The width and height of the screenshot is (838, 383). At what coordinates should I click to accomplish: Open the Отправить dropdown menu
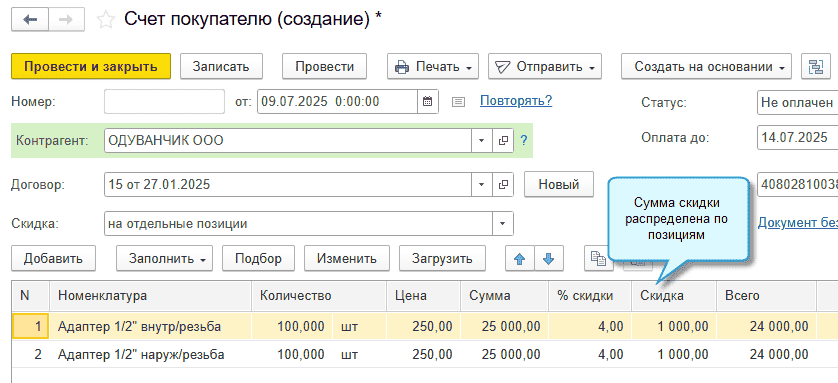(545, 67)
